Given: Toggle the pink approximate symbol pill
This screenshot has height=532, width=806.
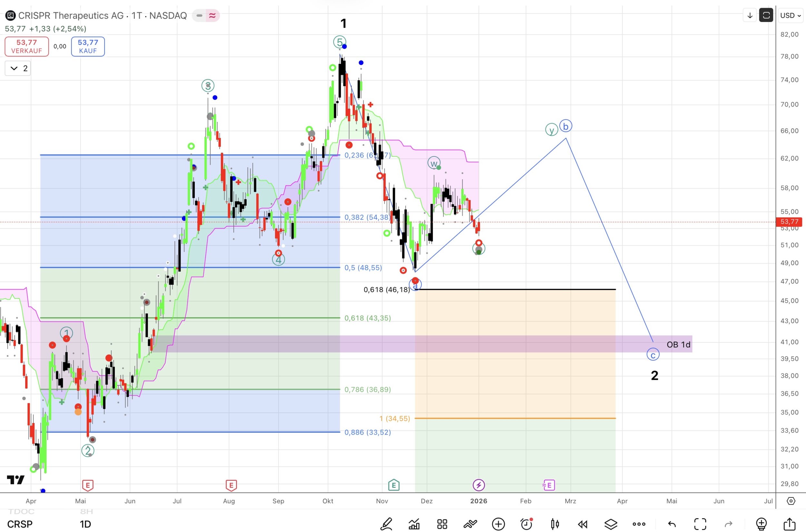Looking at the screenshot, I should coord(212,15).
